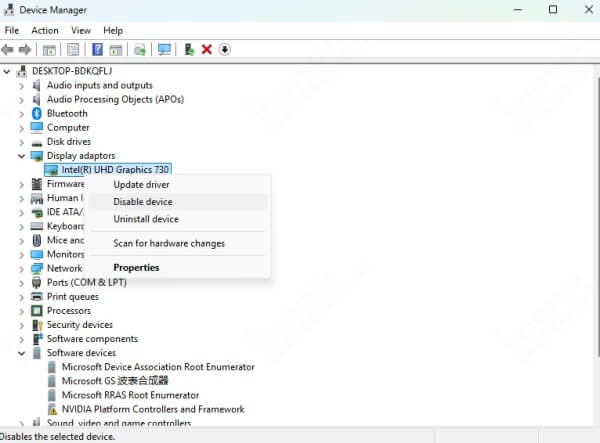Viewport: 600px width, 443px height.
Task: Collapse the Software devices category
Action: (21, 353)
